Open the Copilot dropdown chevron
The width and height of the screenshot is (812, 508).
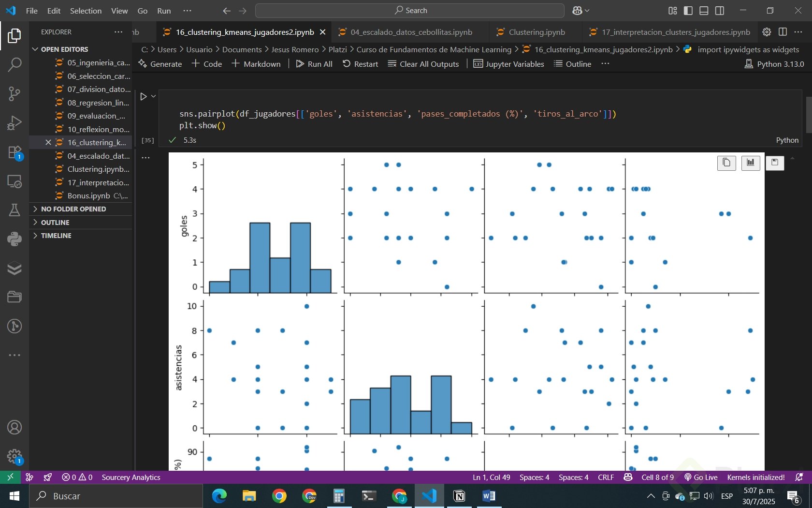[587, 11]
